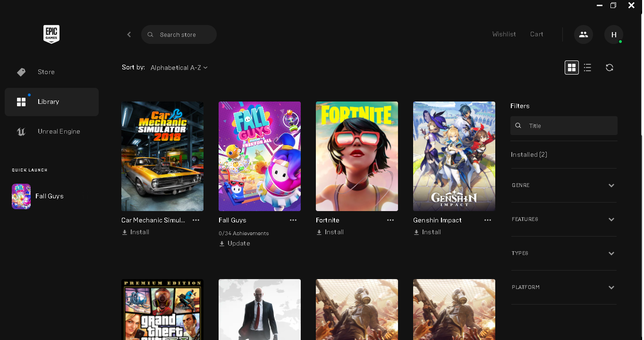The image size is (644, 340).
Task: Open options menu for Car Mechanic Simulator
Action: pyautogui.click(x=196, y=220)
